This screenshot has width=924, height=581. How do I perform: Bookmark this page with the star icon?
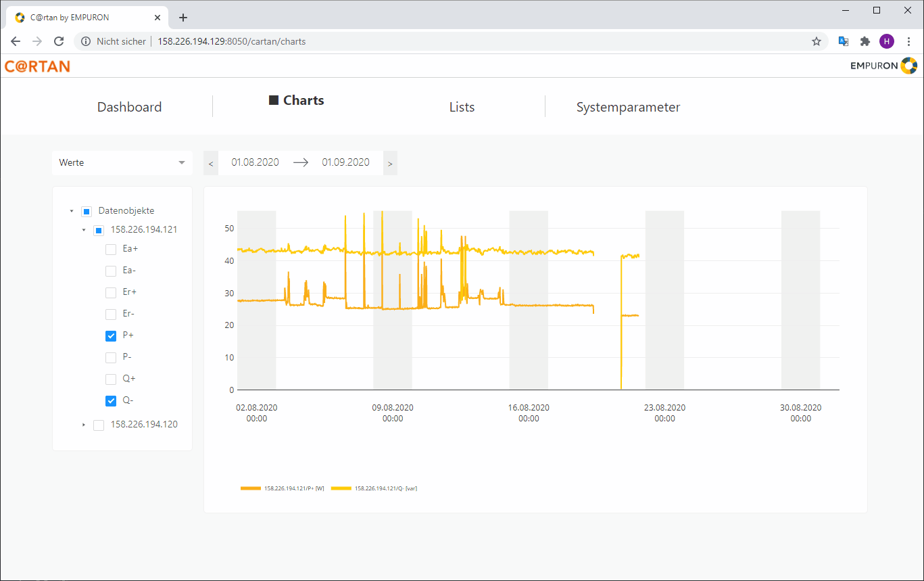[x=817, y=41]
